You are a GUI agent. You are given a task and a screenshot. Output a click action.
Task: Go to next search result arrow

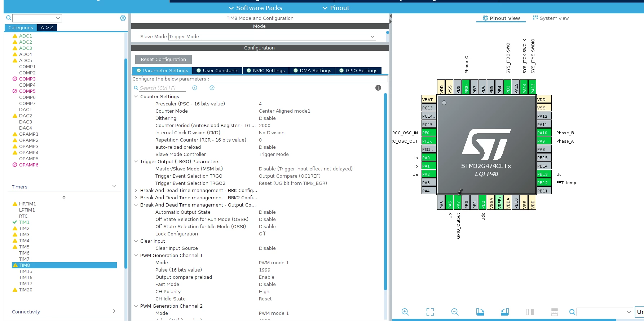coord(212,88)
